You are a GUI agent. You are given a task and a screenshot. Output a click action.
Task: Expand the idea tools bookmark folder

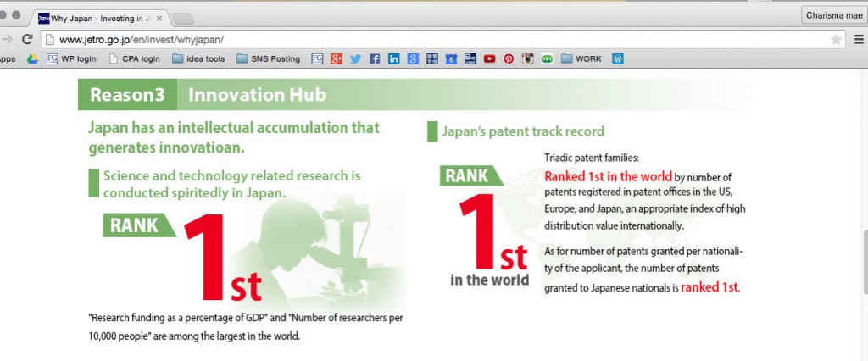(198, 58)
